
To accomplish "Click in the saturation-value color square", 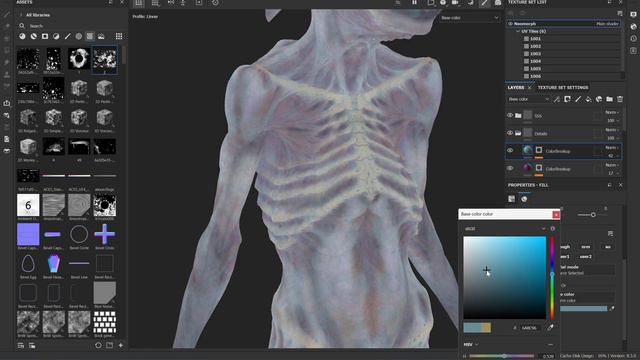I will click(x=504, y=278).
